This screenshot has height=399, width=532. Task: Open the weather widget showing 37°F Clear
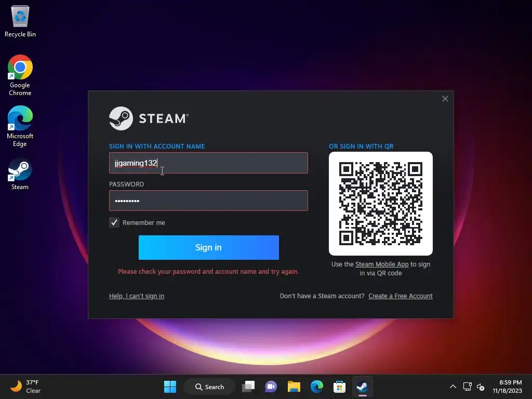coord(25,387)
